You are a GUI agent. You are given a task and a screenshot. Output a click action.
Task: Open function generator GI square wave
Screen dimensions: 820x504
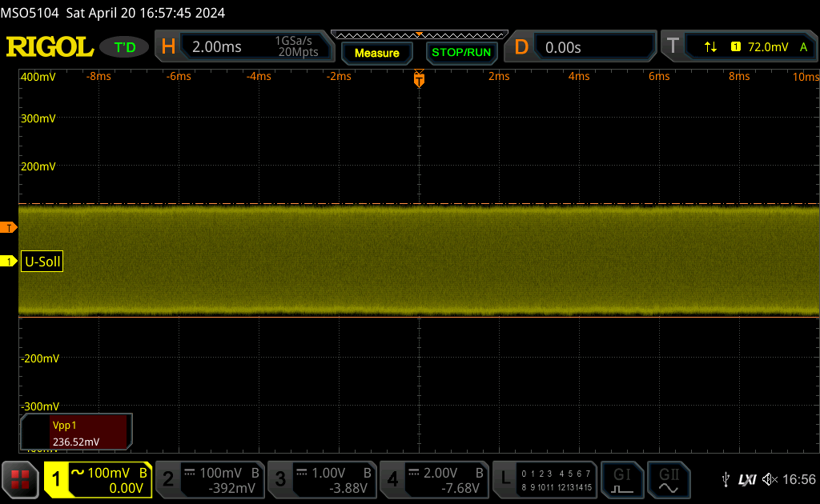(x=622, y=479)
